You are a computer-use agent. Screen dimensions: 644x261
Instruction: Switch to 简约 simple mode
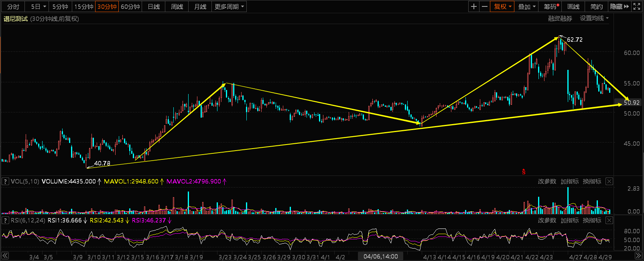pos(597,6)
